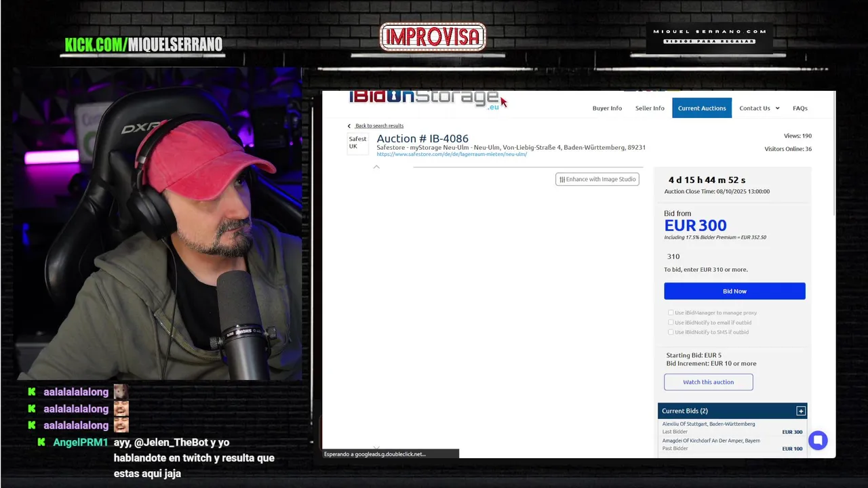Click Enhance with Image Studio button
The image size is (868, 488).
(597, 179)
